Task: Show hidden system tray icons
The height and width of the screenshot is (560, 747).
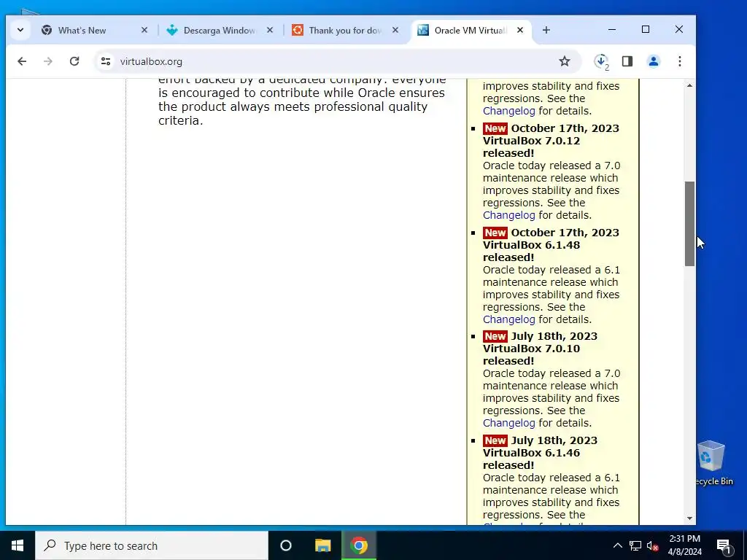Action: [x=617, y=545]
